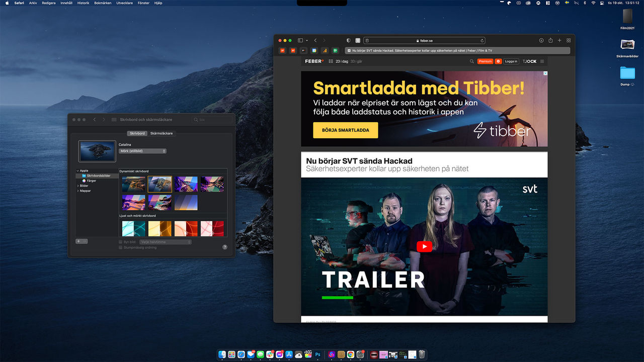Click the feber.se address bar
Screen dimensions: 644x362
424,40
